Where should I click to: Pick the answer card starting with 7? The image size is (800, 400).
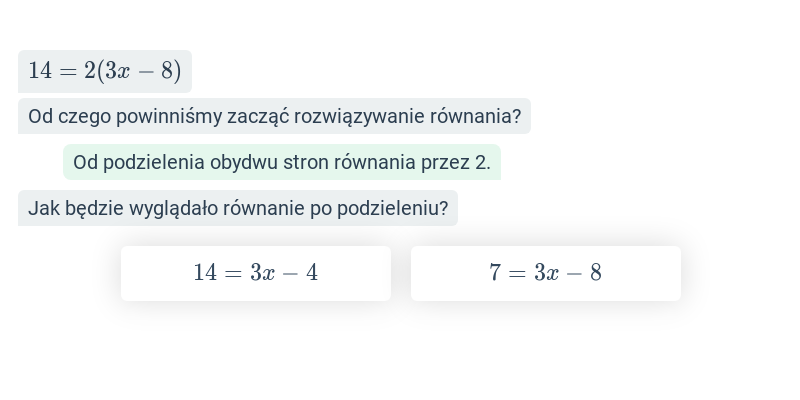point(545,273)
